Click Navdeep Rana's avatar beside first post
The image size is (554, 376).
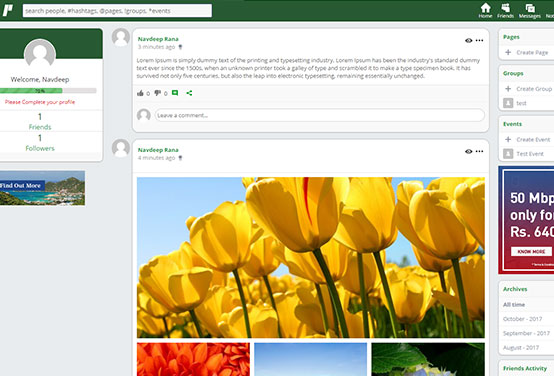coord(121,37)
